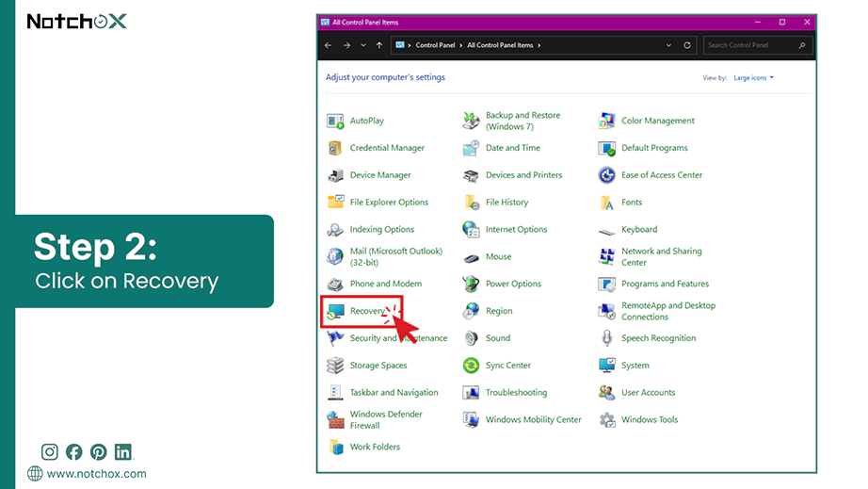Open the Recovery control panel icon
The image size is (868, 489).
[x=335, y=311]
